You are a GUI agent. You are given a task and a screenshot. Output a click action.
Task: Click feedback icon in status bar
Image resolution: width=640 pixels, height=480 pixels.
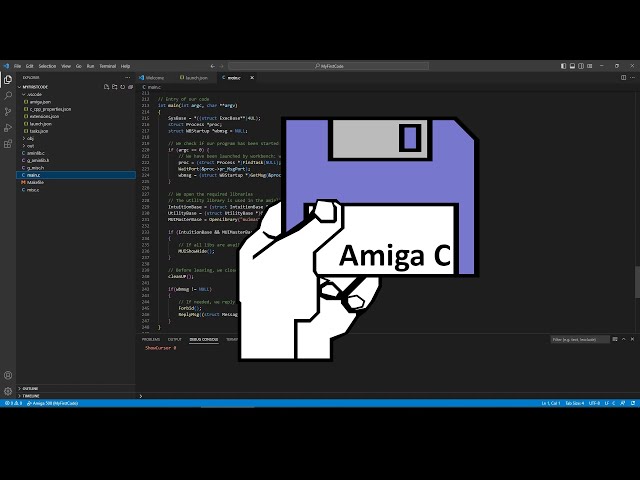point(622,403)
